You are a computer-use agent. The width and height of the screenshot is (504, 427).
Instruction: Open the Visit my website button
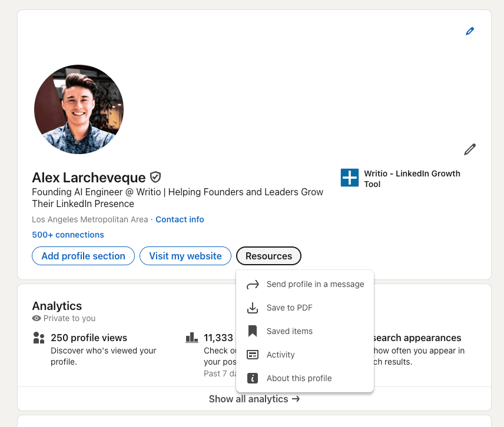[x=185, y=256]
